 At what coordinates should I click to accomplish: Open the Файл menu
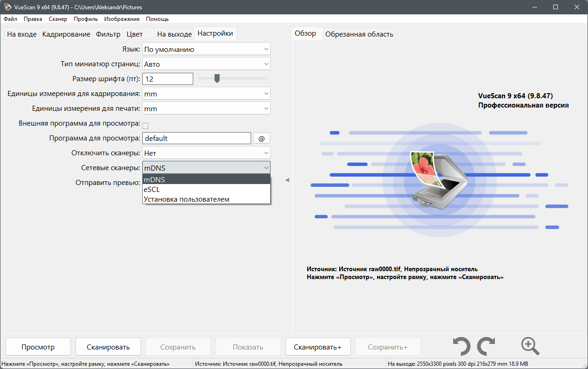click(x=10, y=19)
